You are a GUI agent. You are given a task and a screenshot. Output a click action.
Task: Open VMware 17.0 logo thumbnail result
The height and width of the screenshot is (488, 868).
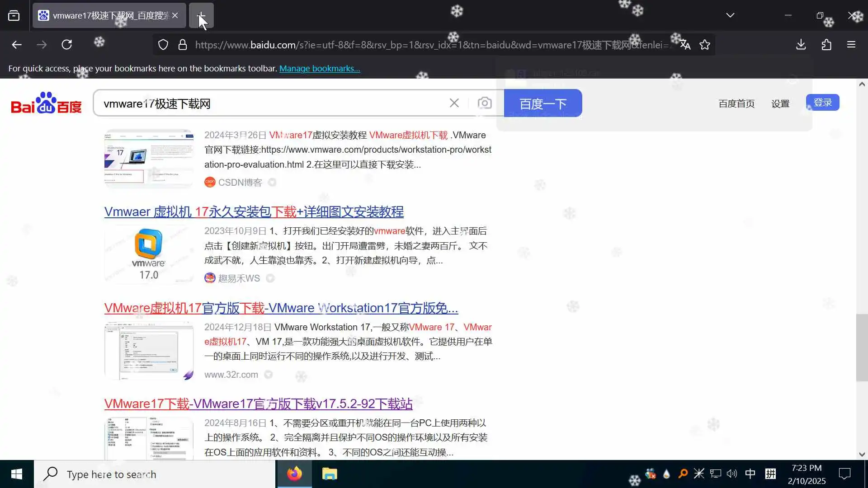pyautogui.click(x=149, y=254)
